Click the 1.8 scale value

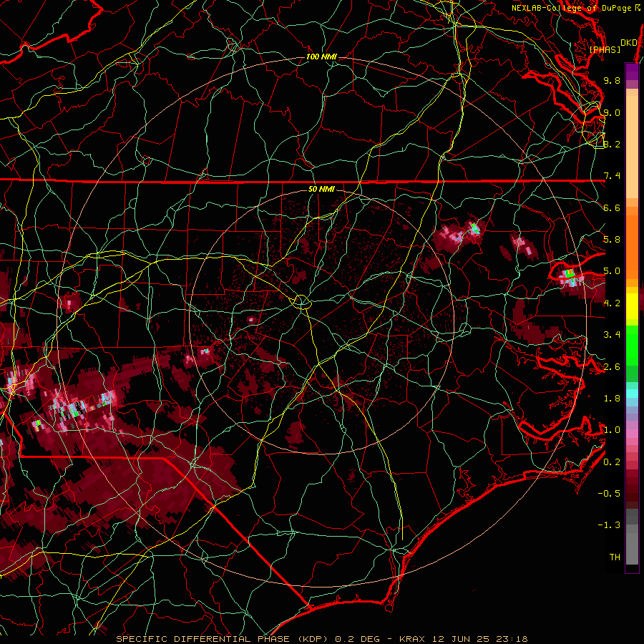pyautogui.click(x=612, y=399)
